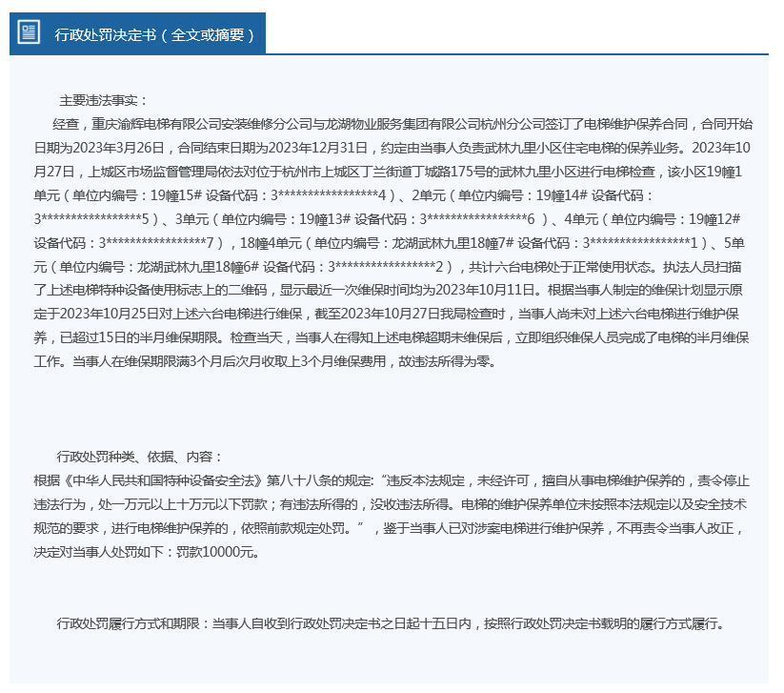Click the company name 重庆渝辉电梯有限公司安装维修分公司
The width and height of the screenshot is (784, 693).
click(202, 124)
